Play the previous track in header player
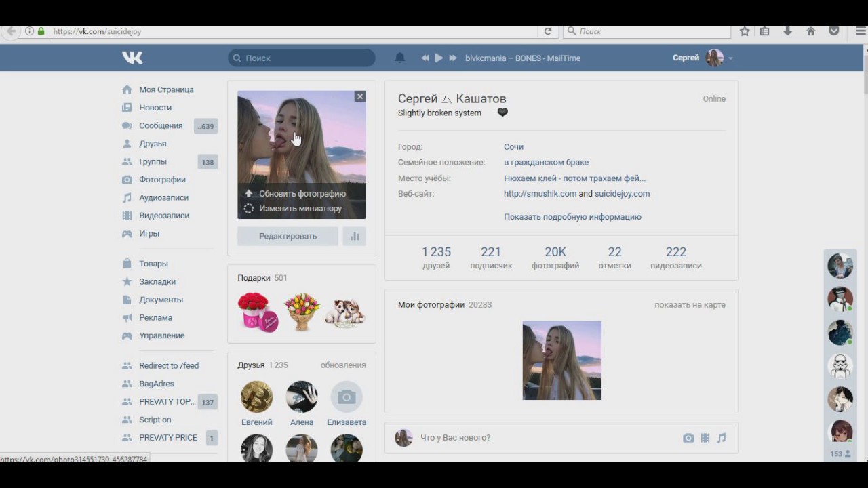Image resolution: width=868 pixels, height=488 pixels. pos(425,58)
